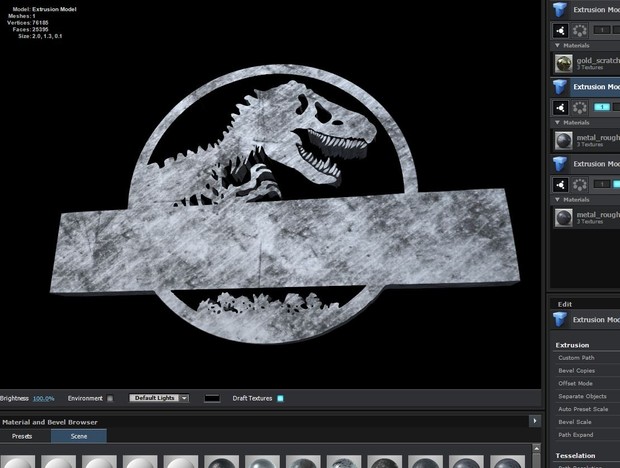Switch to the Scene tab
Image resolution: width=620 pixels, height=468 pixels.
pyautogui.click(x=79, y=436)
